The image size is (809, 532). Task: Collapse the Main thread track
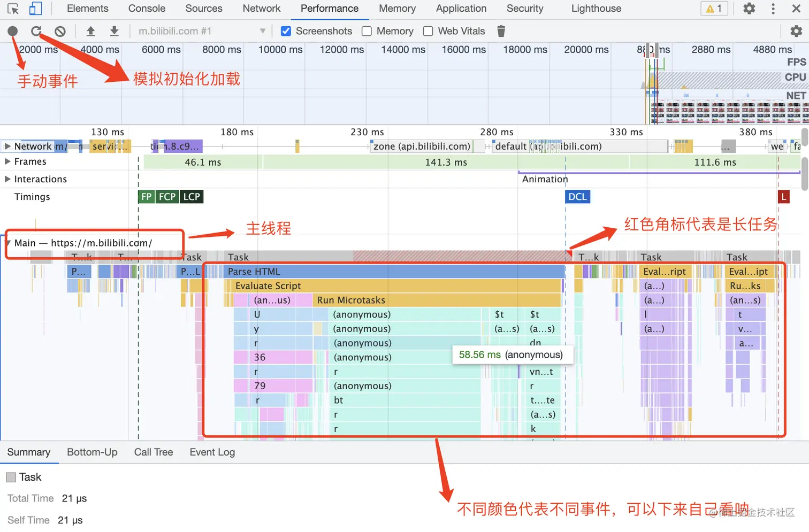pyautogui.click(x=8, y=243)
